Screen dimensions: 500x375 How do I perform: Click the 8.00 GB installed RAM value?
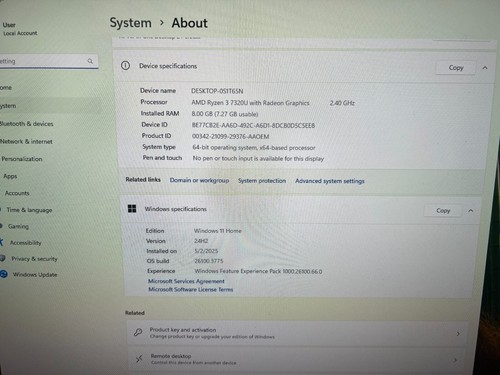pyautogui.click(x=225, y=114)
